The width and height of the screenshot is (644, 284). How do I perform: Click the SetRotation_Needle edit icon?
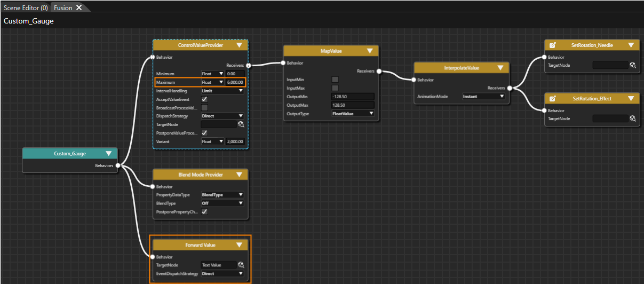(553, 45)
